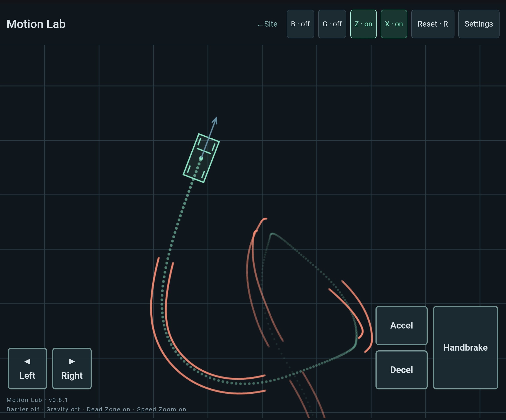Click the Motion Lab · v0.8.1 version text
Viewport: 506px width, 420px height.
point(37,400)
